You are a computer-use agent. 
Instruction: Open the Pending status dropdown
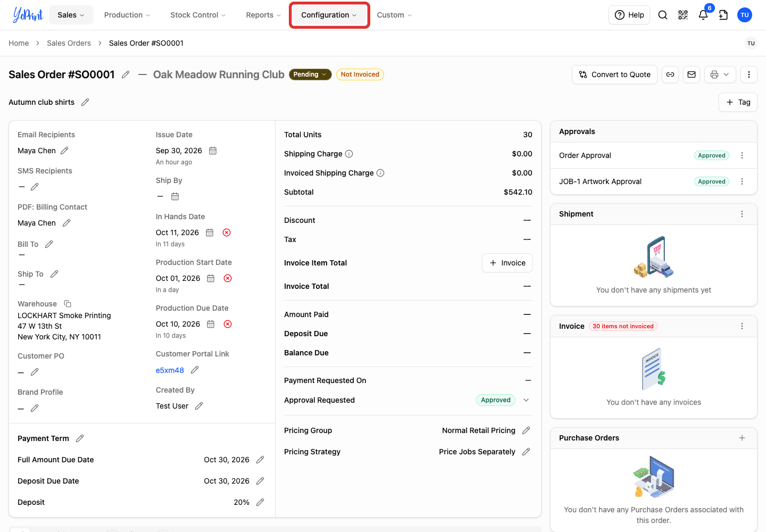(310, 74)
